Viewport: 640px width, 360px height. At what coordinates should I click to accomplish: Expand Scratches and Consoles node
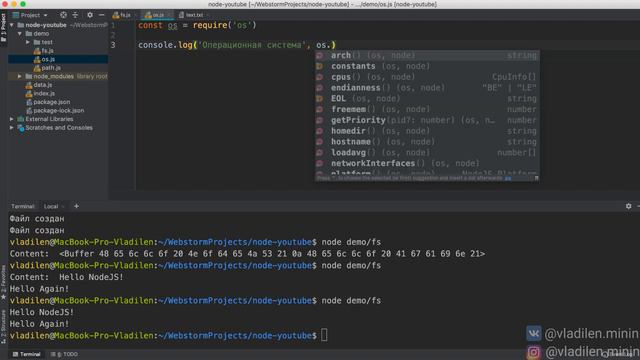pos(12,128)
